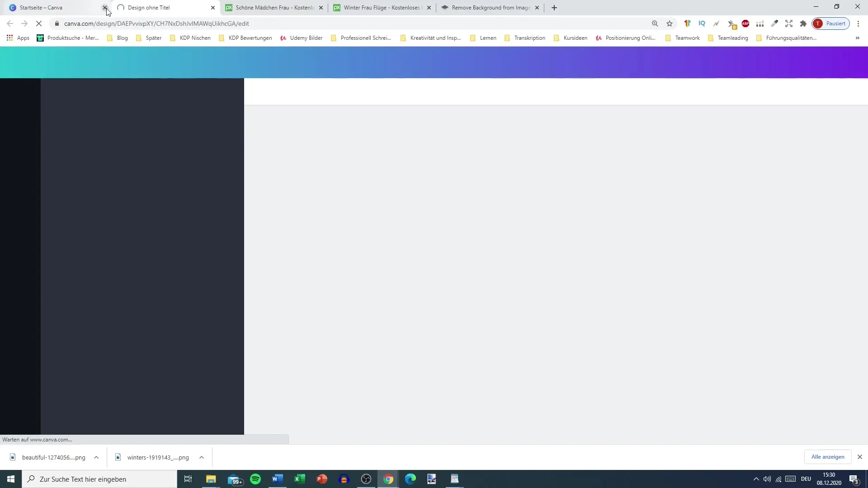The height and width of the screenshot is (488, 868).
Task: Click the address bar with canva.com URL
Action: (x=353, y=23)
